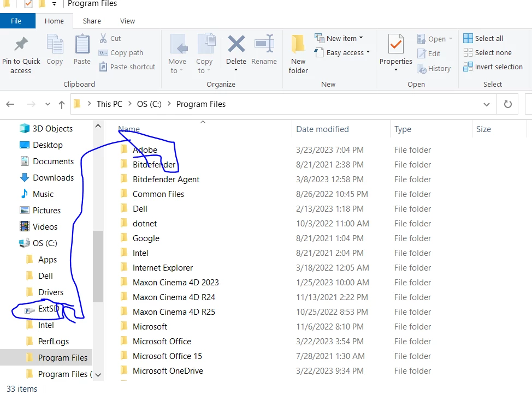Viewport: 532px width, 395px height.
Task: Click Select none in ribbon
Action: click(x=487, y=52)
